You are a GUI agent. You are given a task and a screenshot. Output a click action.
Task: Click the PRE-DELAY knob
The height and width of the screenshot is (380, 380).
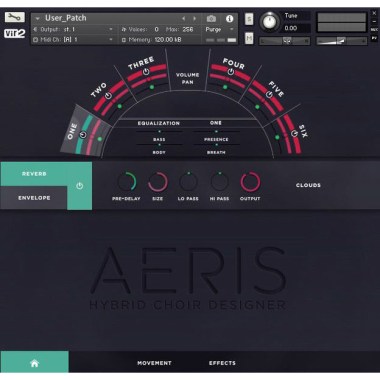[126, 182]
